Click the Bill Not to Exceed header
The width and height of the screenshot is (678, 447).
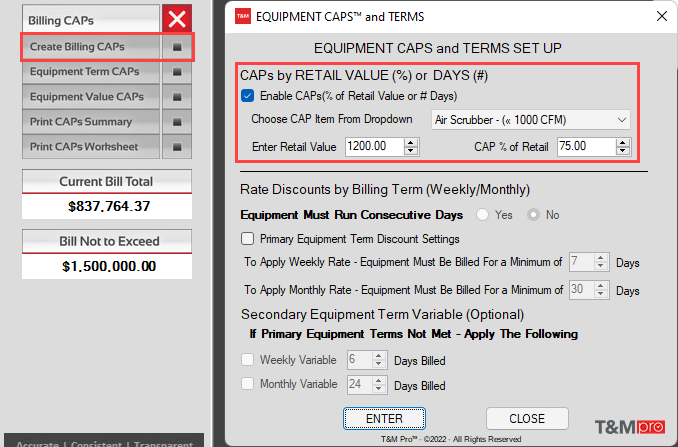click(x=107, y=241)
